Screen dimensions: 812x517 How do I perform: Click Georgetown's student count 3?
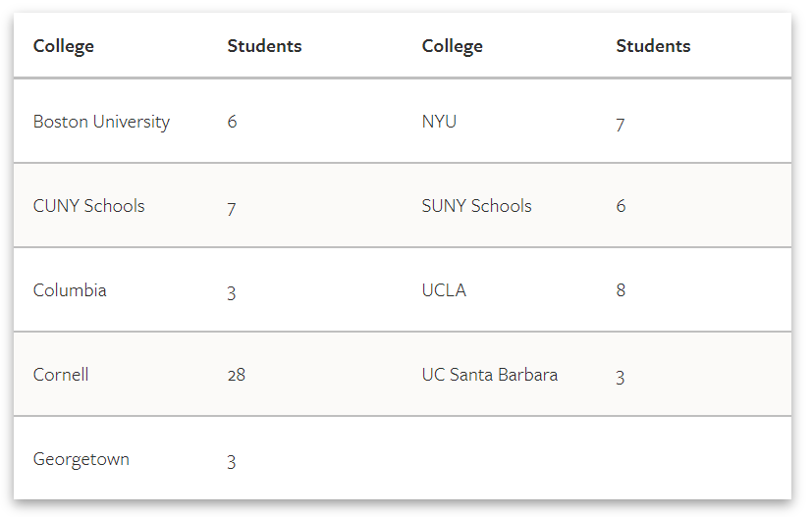[232, 462]
